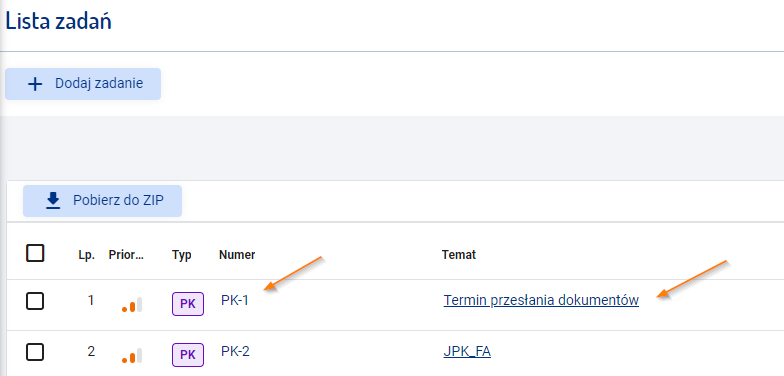
Task: Select the checkbox for task PK-1
Action: click(x=35, y=301)
